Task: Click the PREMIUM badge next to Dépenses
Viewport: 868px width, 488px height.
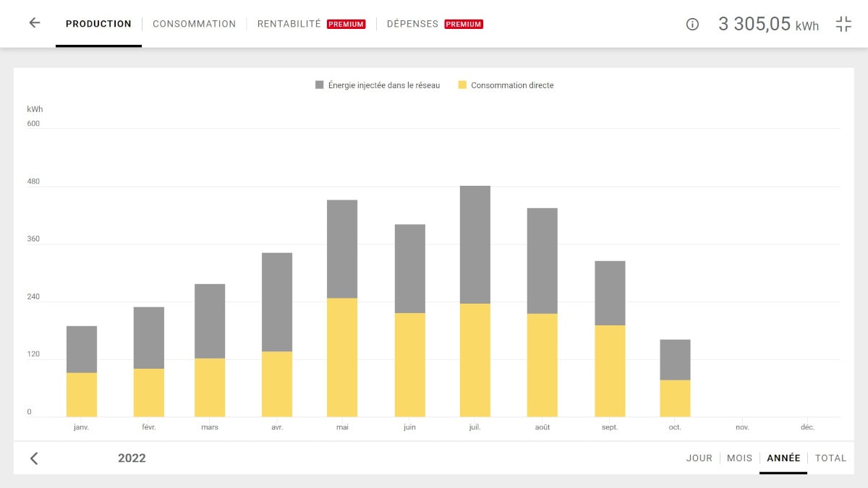Action: (x=464, y=24)
